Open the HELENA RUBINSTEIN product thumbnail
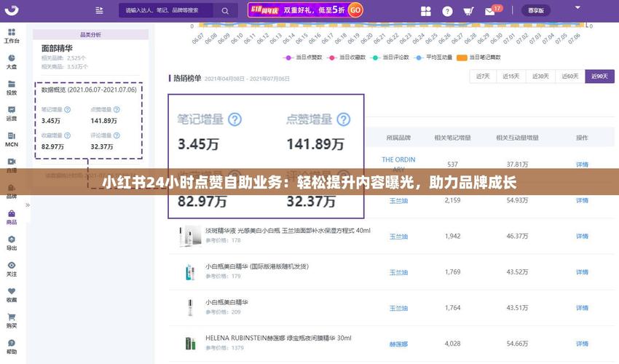 [190, 344]
